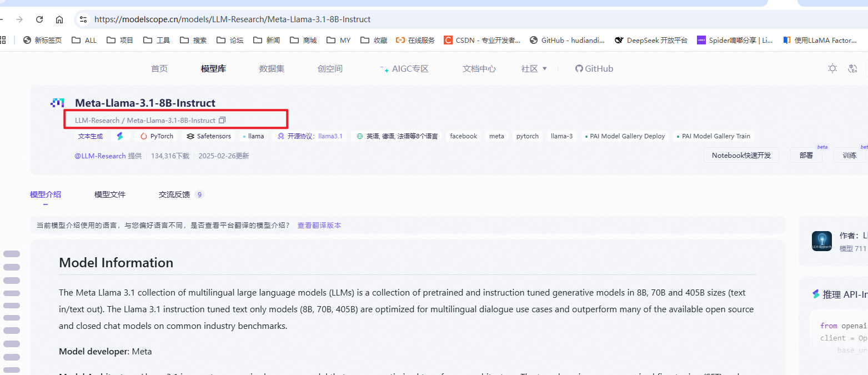Open the MY bookmark folder
Viewport: 868px width, 375px height.
[339, 40]
